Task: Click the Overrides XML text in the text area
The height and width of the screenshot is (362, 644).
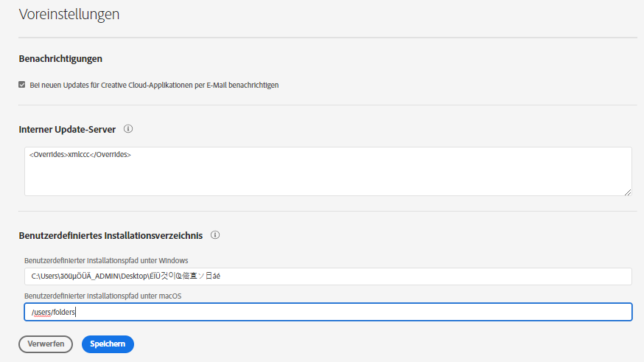Action: [80, 155]
